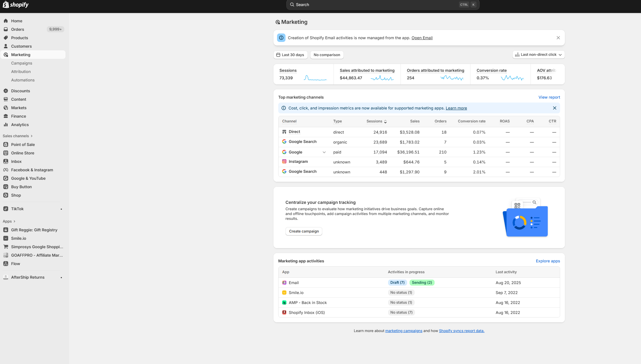The image size is (641, 364).
Task: Click the Sessions metric card
Action: point(303,74)
